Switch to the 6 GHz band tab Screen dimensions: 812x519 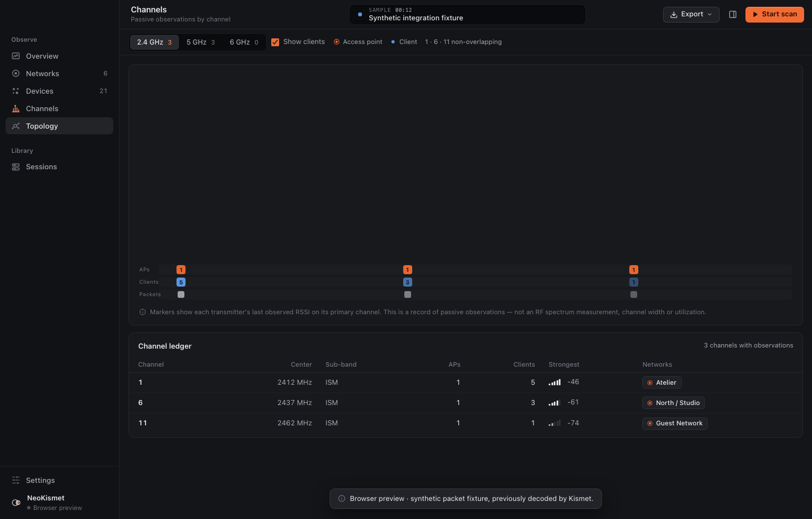[x=244, y=42]
